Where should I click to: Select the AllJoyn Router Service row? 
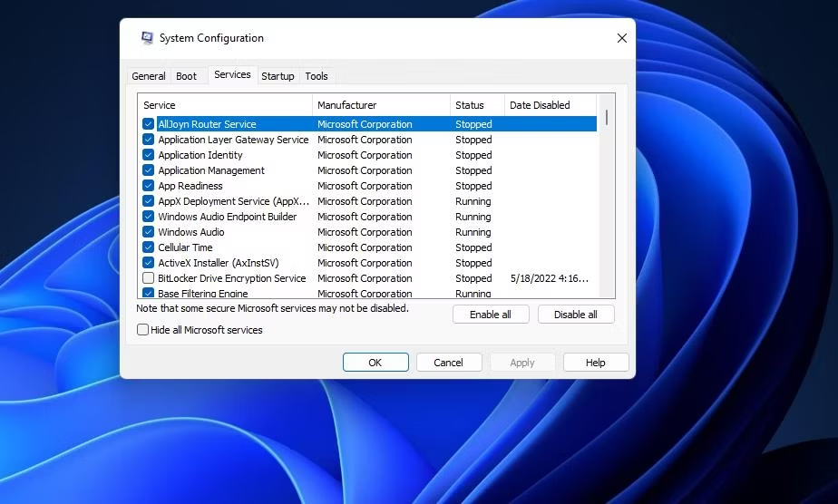coord(369,124)
